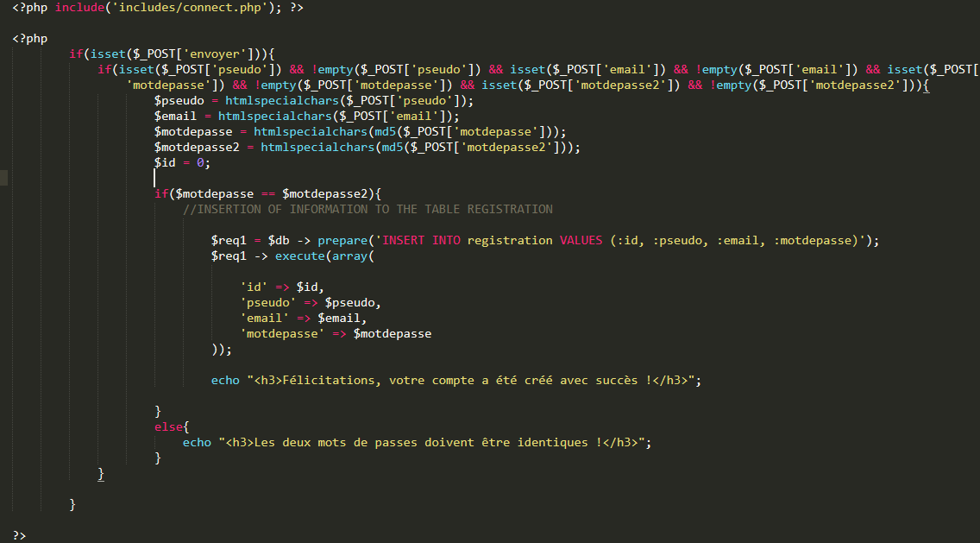
Task: Click the 'motdepasse' => $motdepasse array entry
Action: [336, 333]
